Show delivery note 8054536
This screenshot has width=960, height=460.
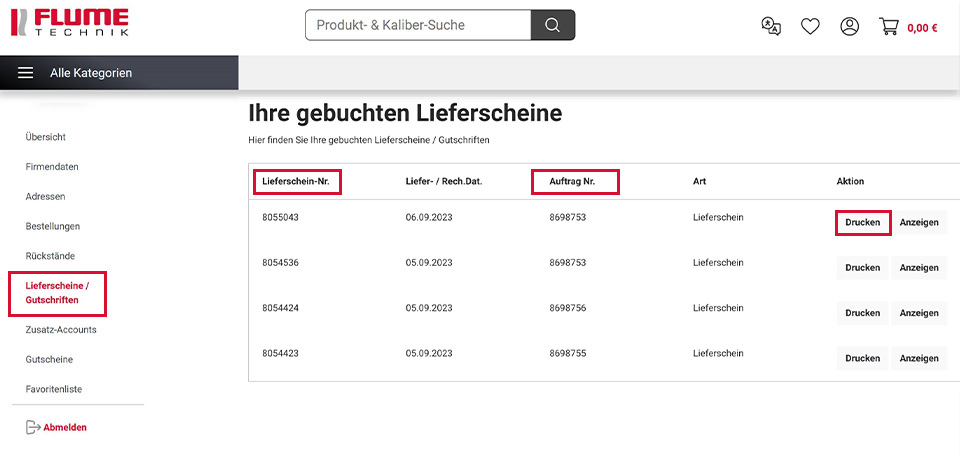point(918,268)
